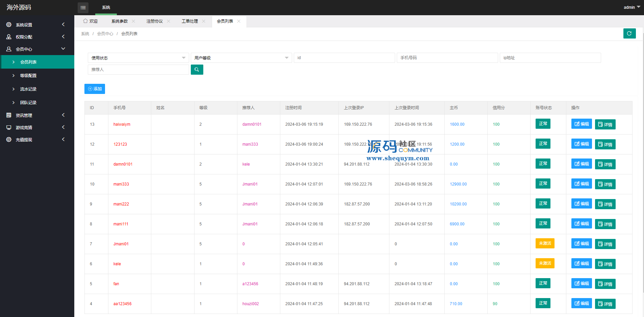Screen dimensions: 644x317
Task: Click the 权限分配 person icon in the sidebar
Action: tap(9, 37)
